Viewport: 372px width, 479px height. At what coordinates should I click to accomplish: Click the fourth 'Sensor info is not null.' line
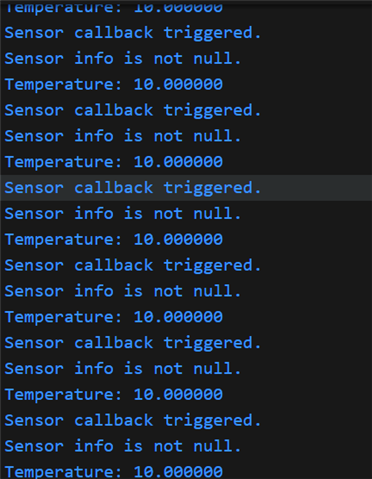point(123,291)
